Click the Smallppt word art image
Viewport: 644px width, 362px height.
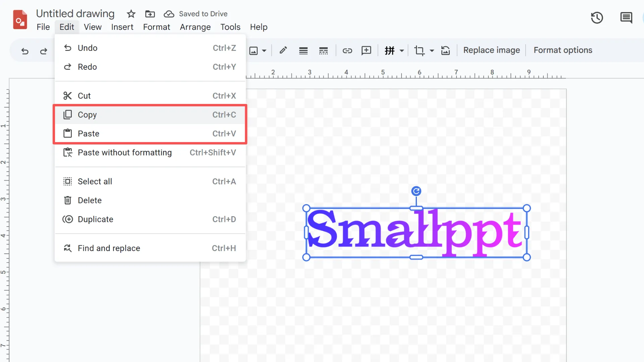pos(416,233)
